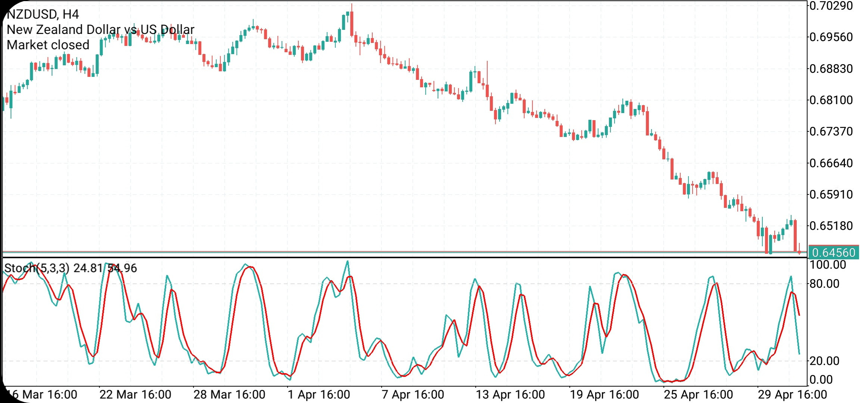Click the 20.00 stochastic level label

click(824, 361)
